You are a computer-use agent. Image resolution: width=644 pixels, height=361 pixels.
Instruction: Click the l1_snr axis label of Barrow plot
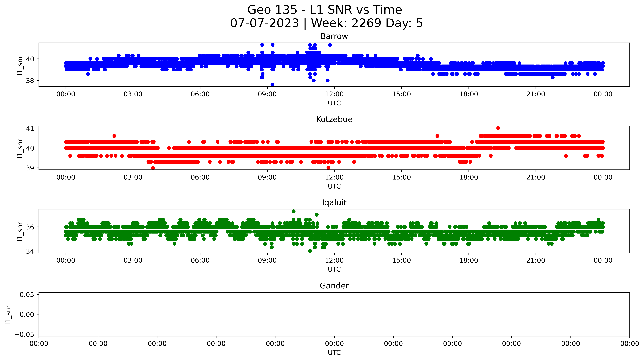coord(20,65)
